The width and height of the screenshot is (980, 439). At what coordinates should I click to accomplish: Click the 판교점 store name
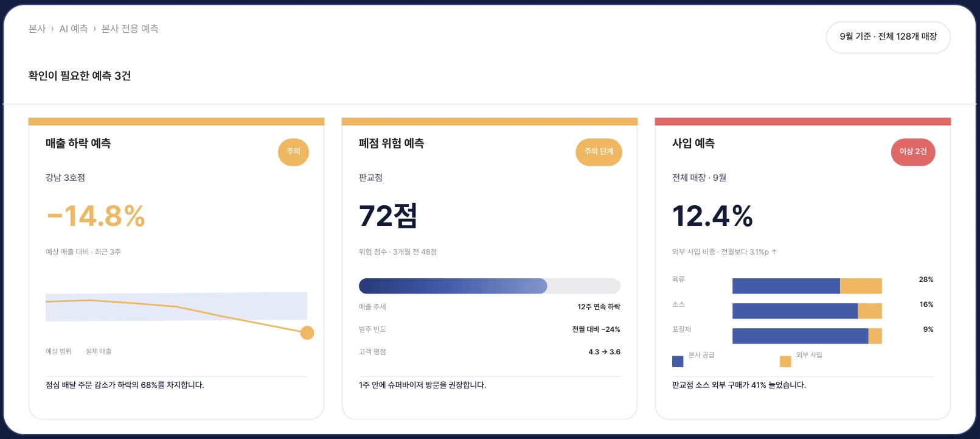[370, 178]
